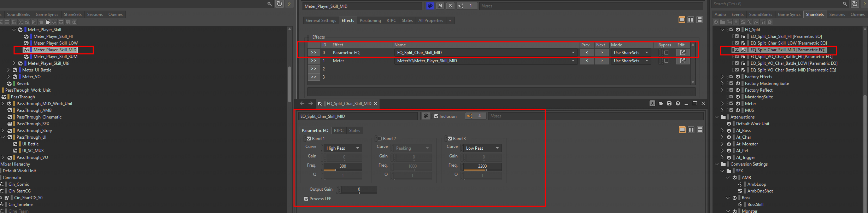Switch to General Settings tab
Viewport: 868px width, 213px height.
tap(321, 20)
